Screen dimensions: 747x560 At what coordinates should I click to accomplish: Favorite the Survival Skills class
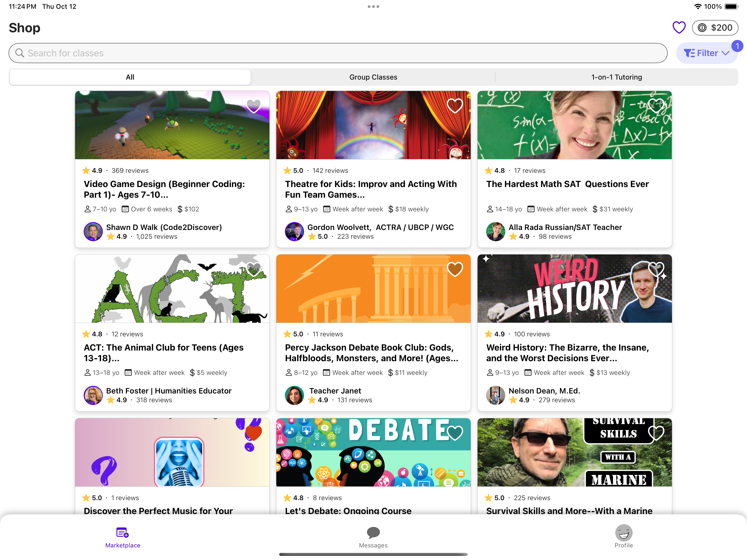(x=656, y=433)
